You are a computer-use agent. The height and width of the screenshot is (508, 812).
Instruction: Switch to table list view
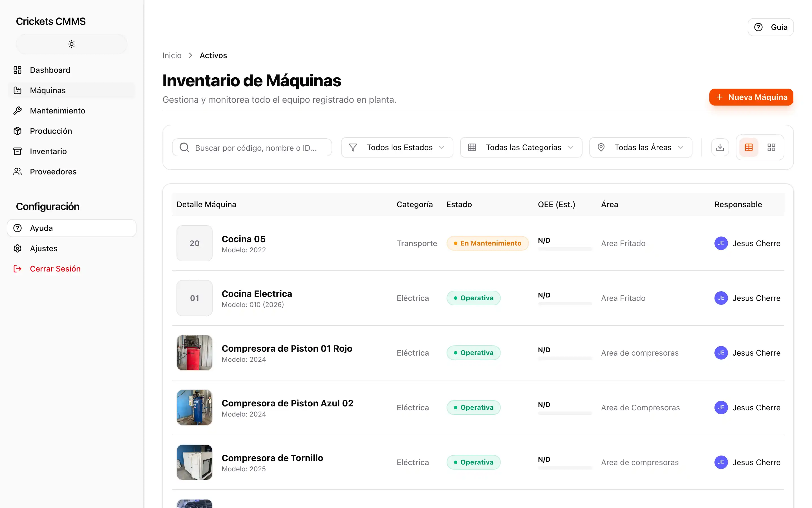(x=749, y=148)
